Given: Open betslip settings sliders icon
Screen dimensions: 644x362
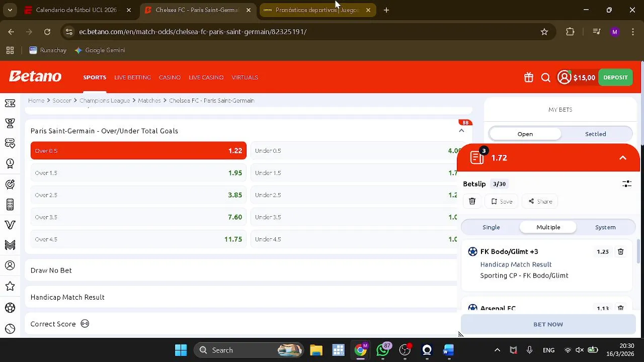Looking at the screenshot, I should click(x=626, y=184).
